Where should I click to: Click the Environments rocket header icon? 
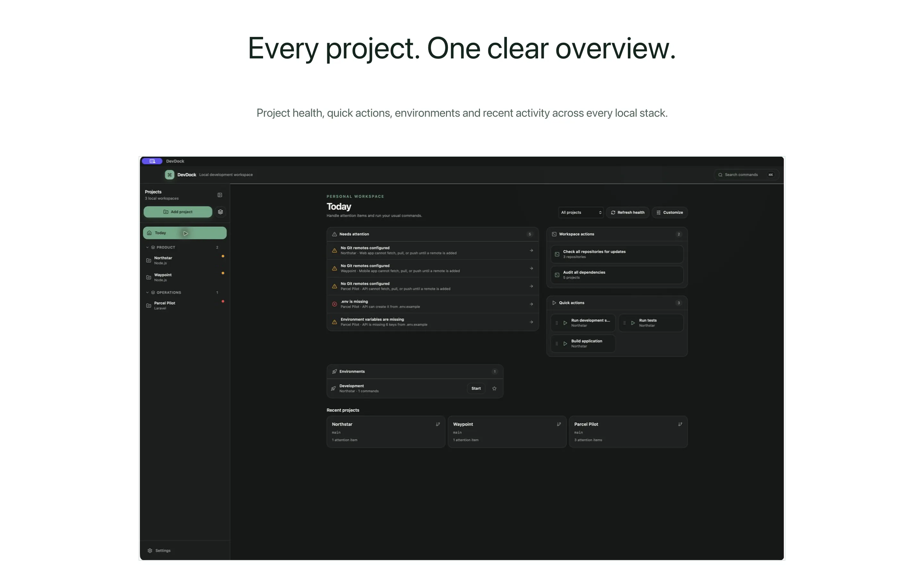click(x=335, y=371)
